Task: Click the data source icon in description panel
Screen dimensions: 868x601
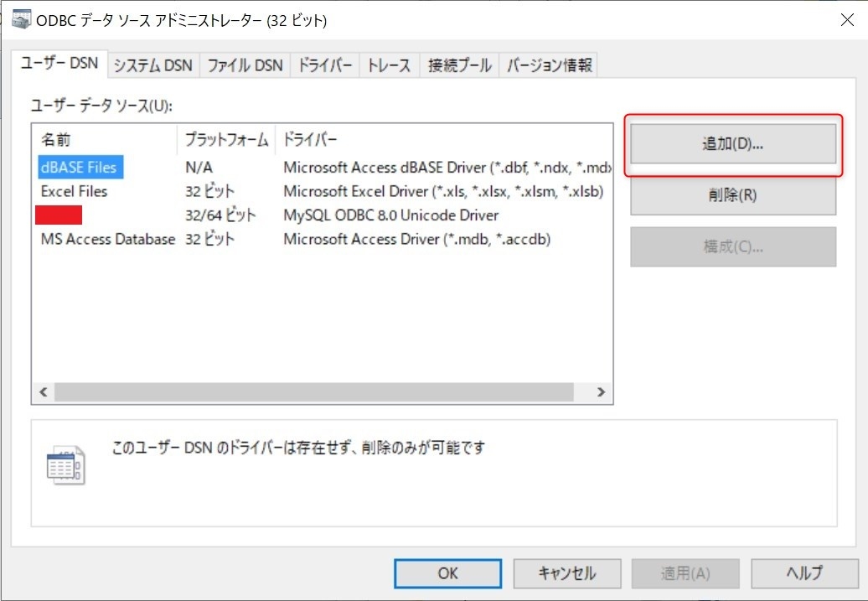Action: [65, 464]
